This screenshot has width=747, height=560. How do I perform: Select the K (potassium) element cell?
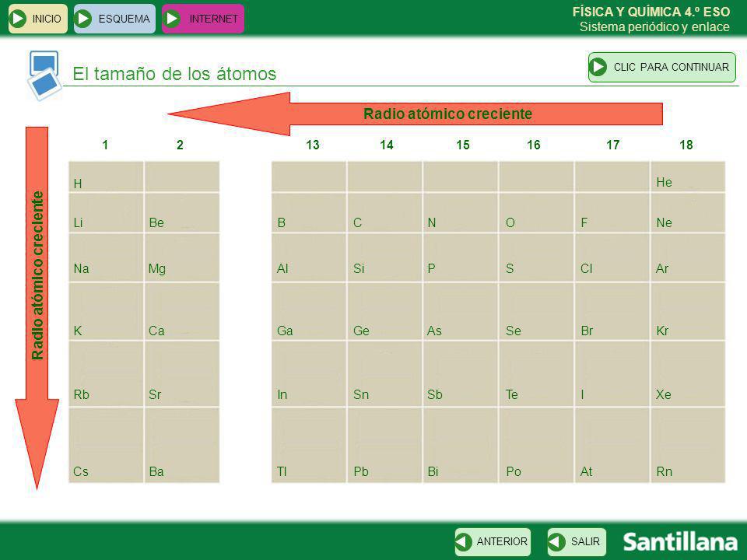[x=107, y=311]
